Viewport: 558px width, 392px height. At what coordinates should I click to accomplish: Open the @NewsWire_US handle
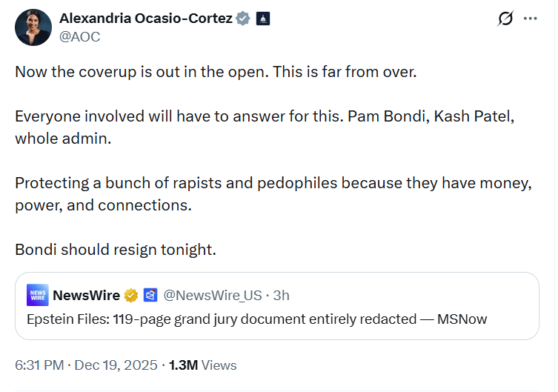[x=212, y=296]
